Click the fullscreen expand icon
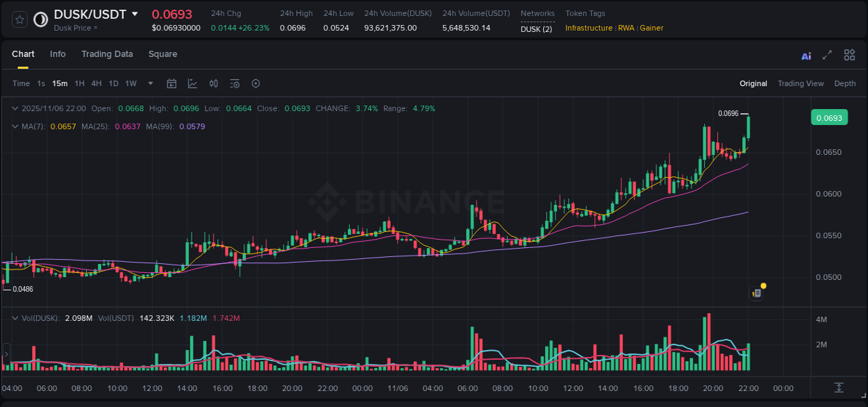 [x=826, y=55]
